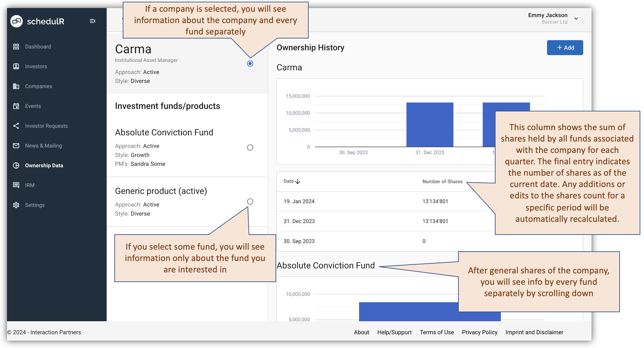Collapse the sidebar with the toggle icon

tap(93, 21)
